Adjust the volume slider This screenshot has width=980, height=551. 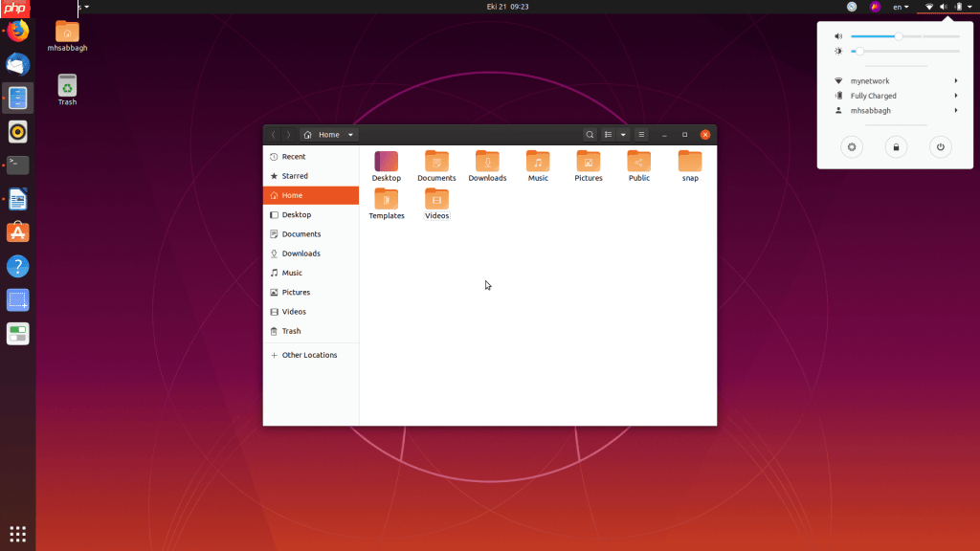[900, 35]
